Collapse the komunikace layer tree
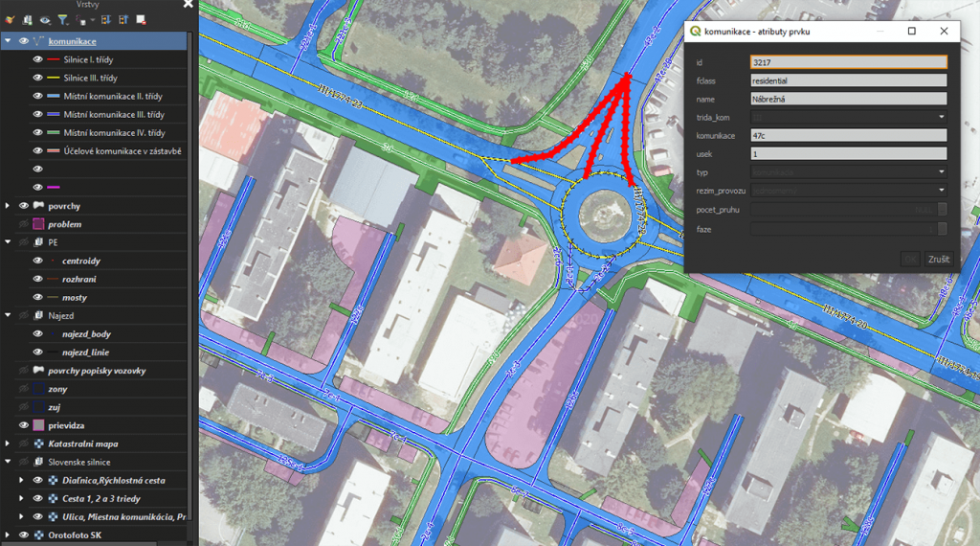 pyautogui.click(x=8, y=41)
